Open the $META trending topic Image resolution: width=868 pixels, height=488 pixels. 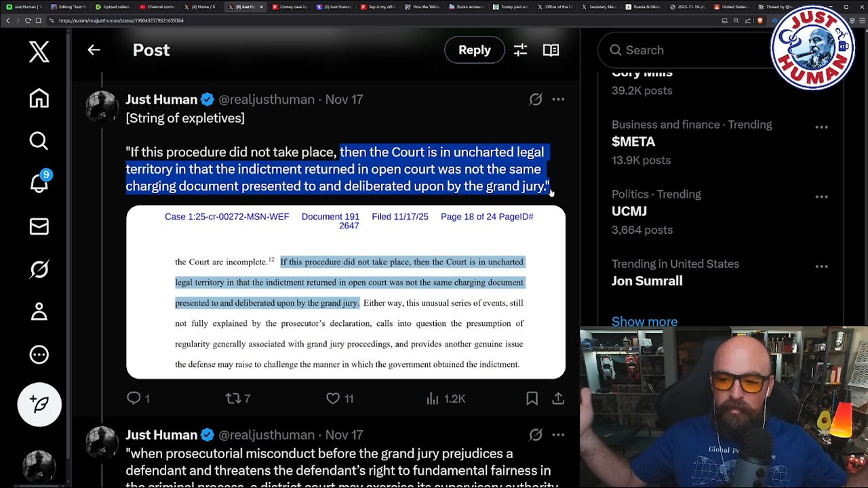tap(633, 142)
